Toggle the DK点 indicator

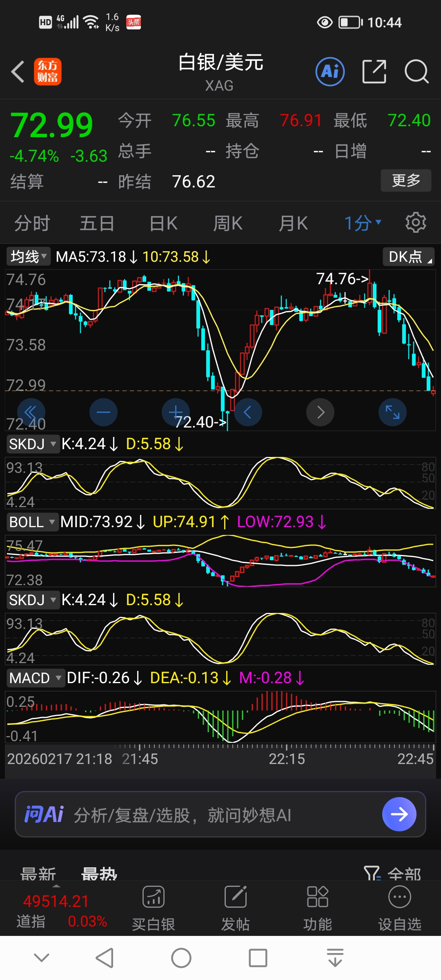pyautogui.click(x=409, y=256)
